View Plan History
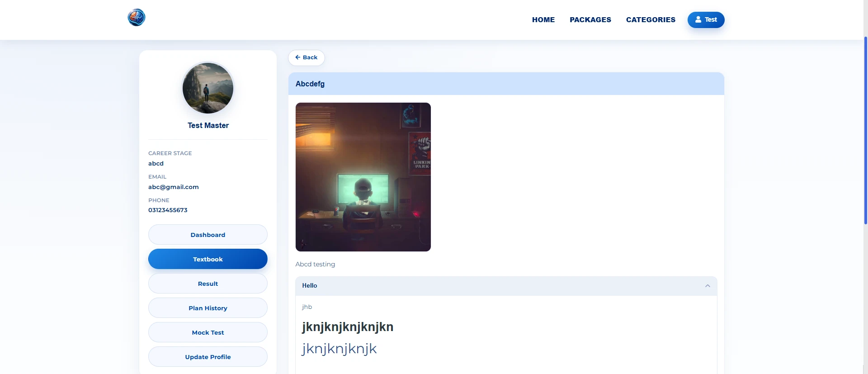Screen dimensions: 868x374 coord(208,308)
